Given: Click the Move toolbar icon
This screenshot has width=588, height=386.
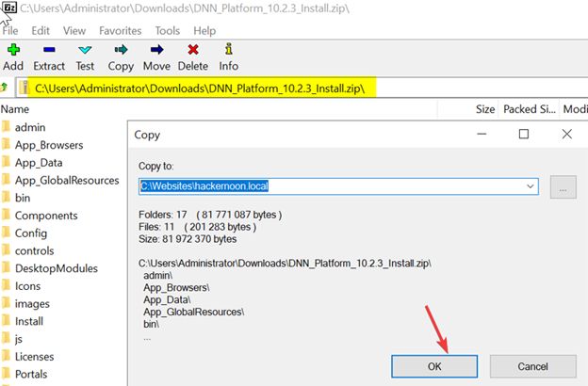Looking at the screenshot, I should click(x=156, y=50).
